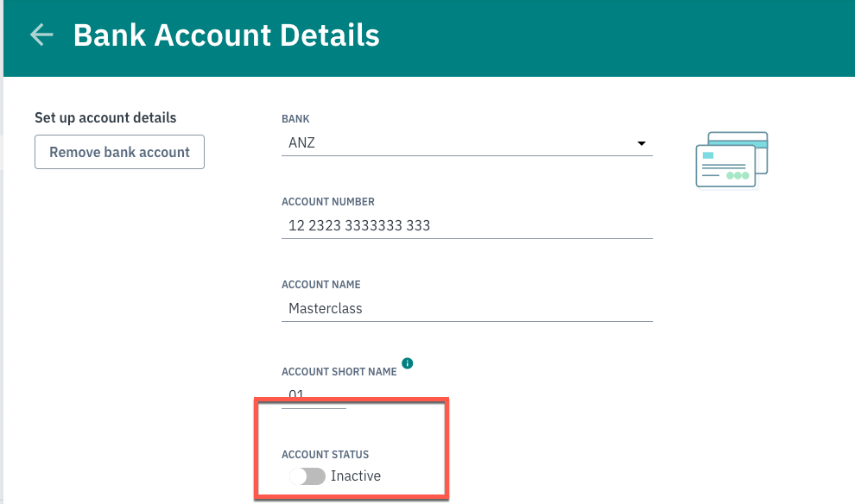Viewport: 855px width, 504px height.
Task: Click the left-pointing arrow to exit details
Action: 41,35
